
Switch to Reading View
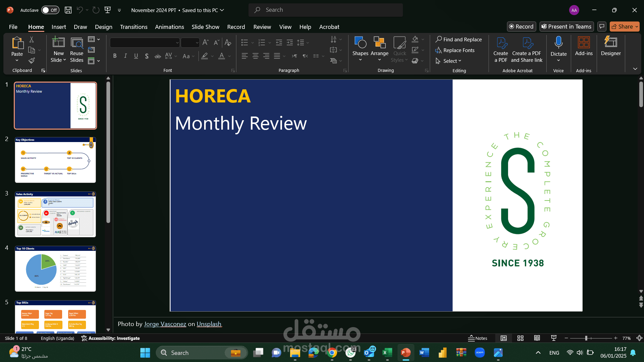coord(537,338)
